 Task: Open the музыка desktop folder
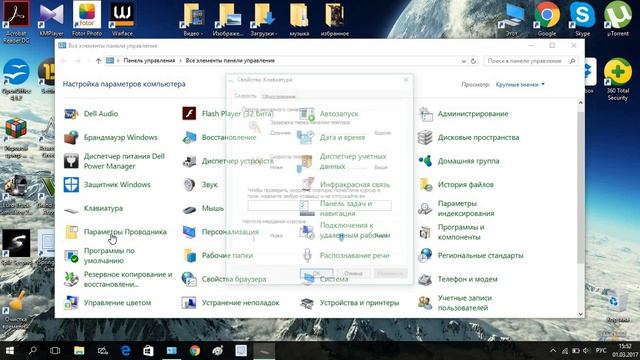click(299, 19)
